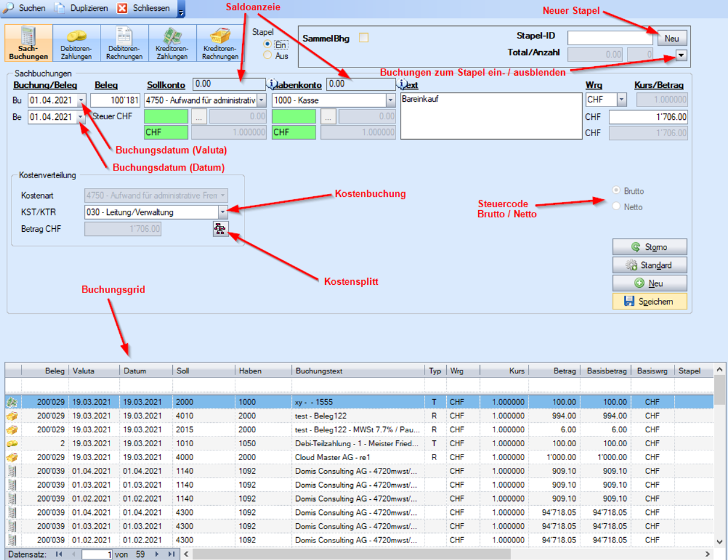728x560 pixels.
Task: Open the Sach-Buchungen module
Action: tap(28, 43)
